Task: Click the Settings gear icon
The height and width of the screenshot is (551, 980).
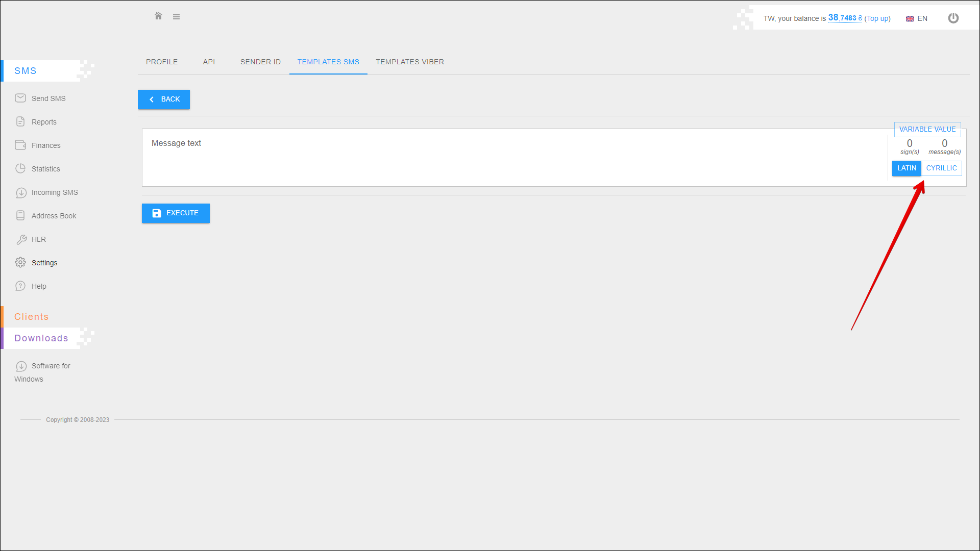Action: click(x=20, y=262)
